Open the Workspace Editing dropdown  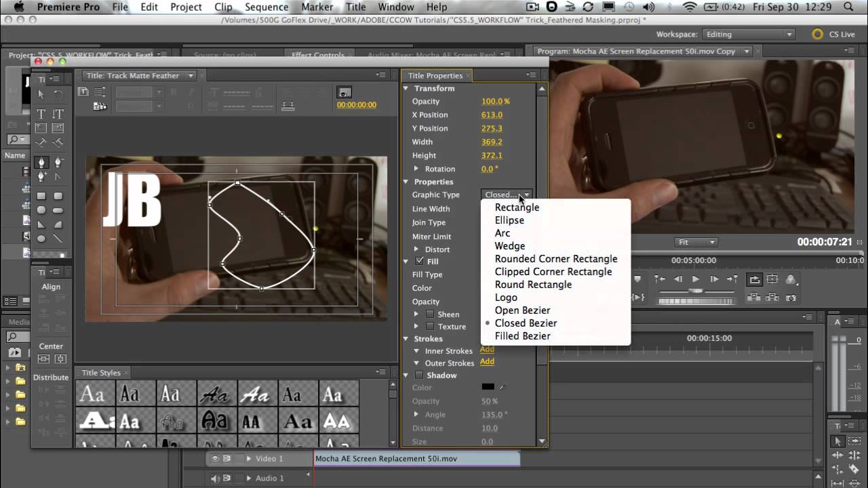point(749,35)
